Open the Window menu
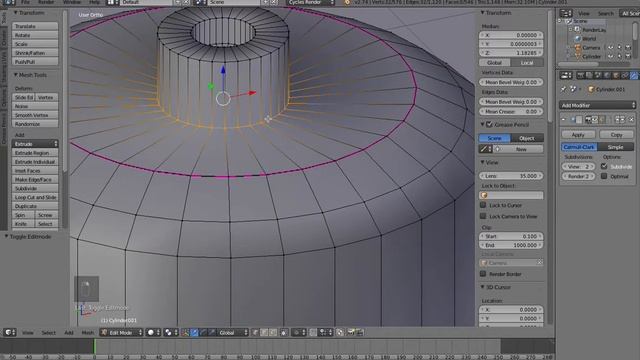The width and height of the screenshot is (640, 360). click(x=72, y=2)
